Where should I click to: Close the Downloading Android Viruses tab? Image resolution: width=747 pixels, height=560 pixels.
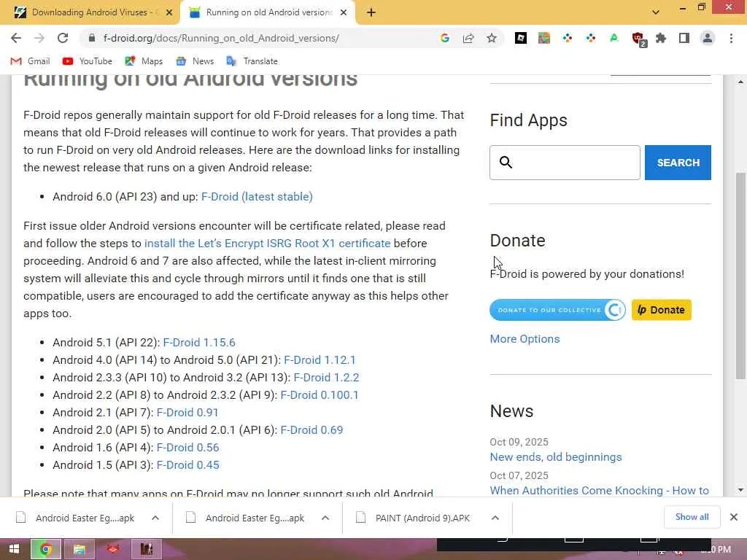[x=169, y=12]
